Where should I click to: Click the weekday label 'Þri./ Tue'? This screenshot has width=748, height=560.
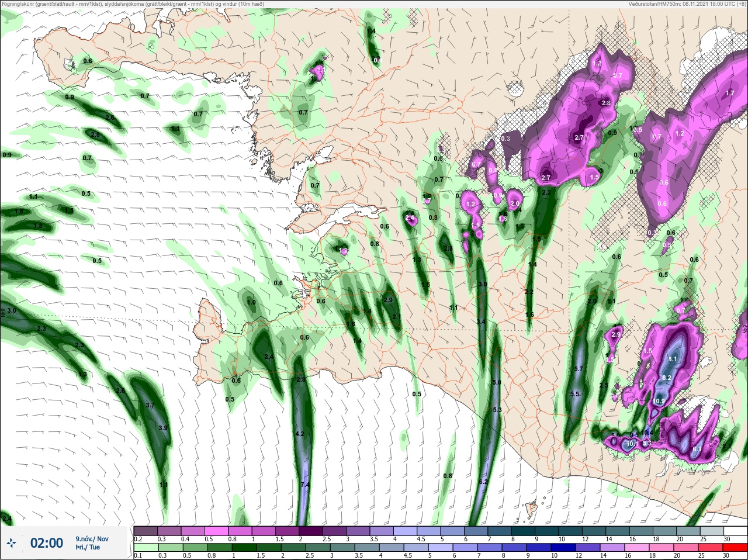[x=88, y=548]
